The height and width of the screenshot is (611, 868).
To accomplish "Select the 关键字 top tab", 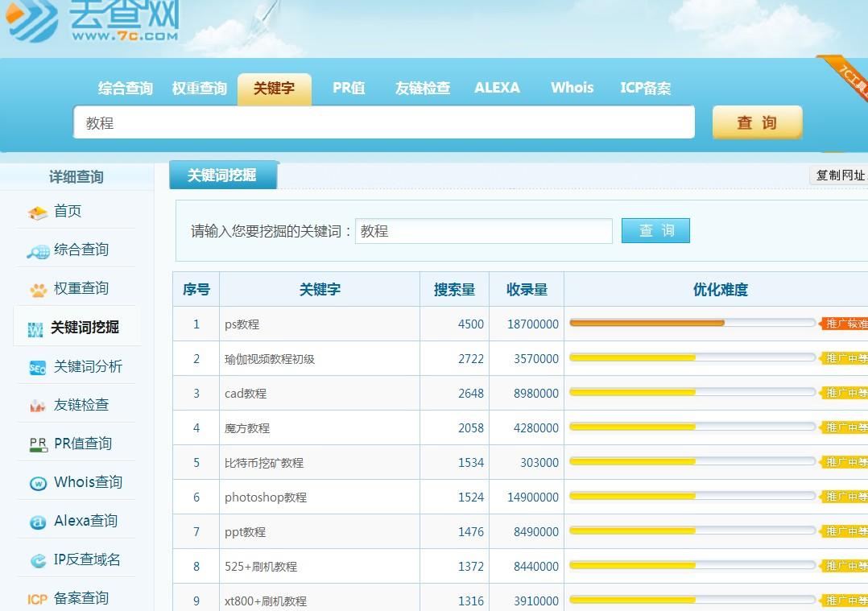I will coord(274,89).
